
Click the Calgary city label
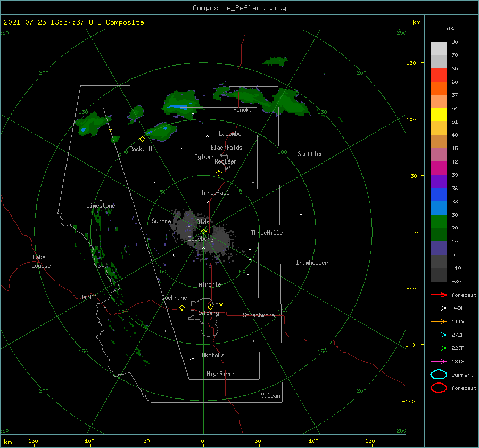click(208, 313)
